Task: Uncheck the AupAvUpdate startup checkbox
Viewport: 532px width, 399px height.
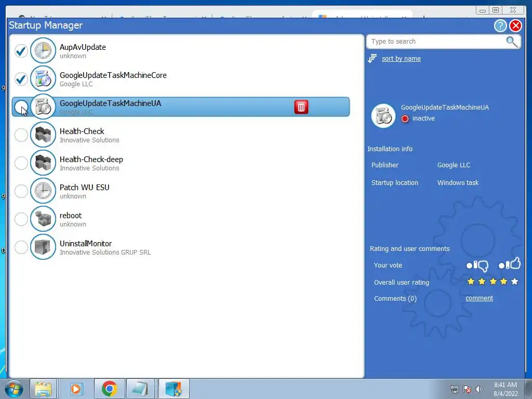Action: coord(21,51)
